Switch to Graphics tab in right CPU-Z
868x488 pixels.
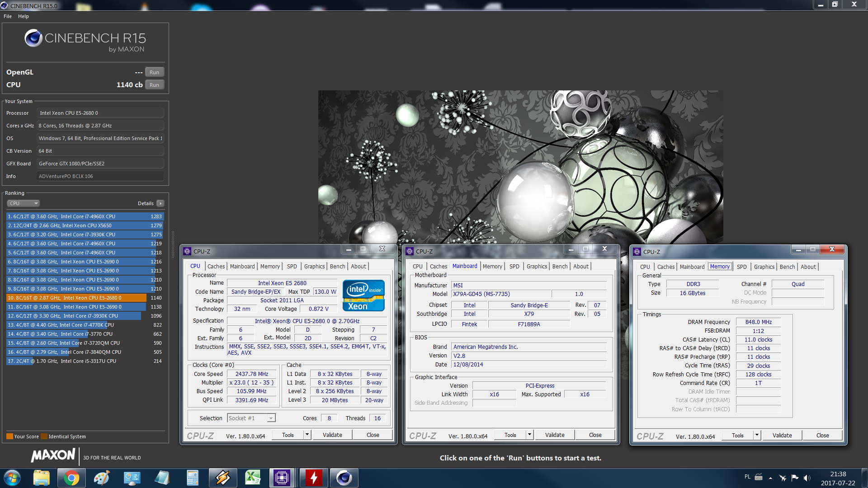764,267
